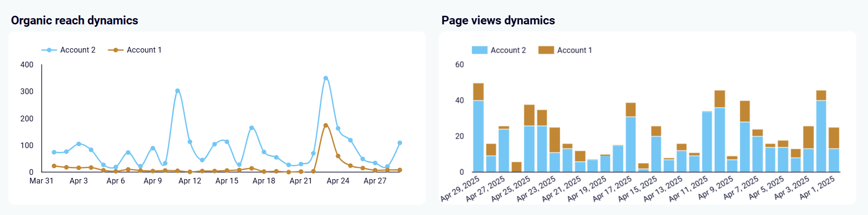Click Account 2's data point near 300 before Apr 12
This screenshot has height=215, width=868.
pyautogui.click(x=178, y=91)
